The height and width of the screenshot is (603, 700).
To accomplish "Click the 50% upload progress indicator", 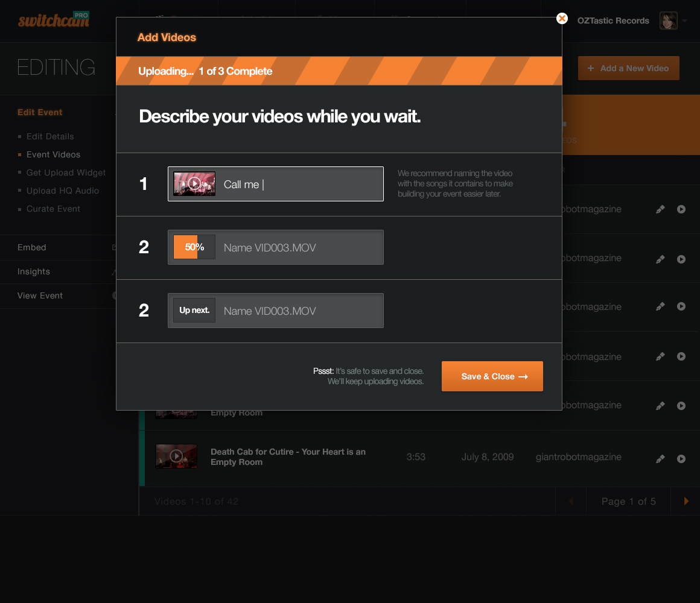I will point(194,247).
